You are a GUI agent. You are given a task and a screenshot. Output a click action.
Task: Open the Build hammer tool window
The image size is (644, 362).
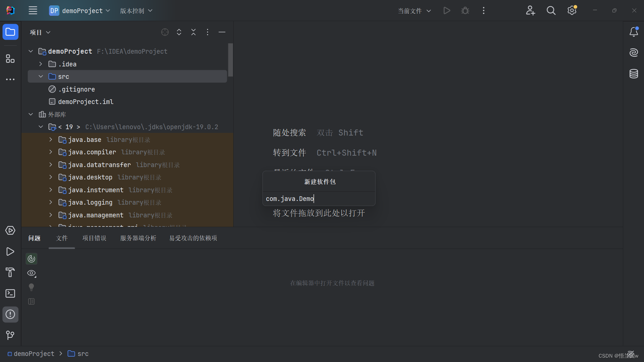[x=10, y=272]
